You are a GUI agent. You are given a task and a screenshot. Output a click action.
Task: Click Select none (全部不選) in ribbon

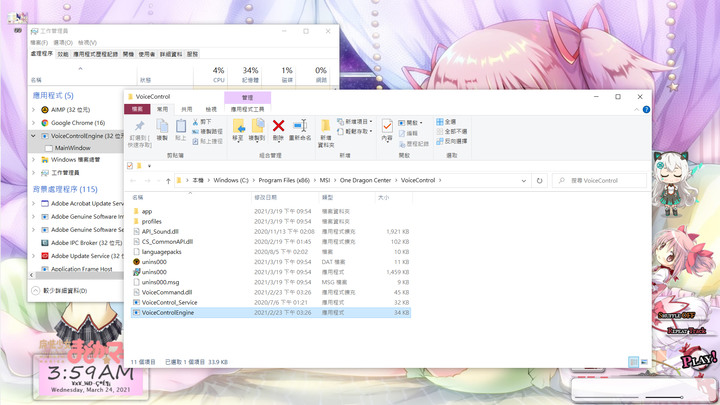click(x=451, y=131)
